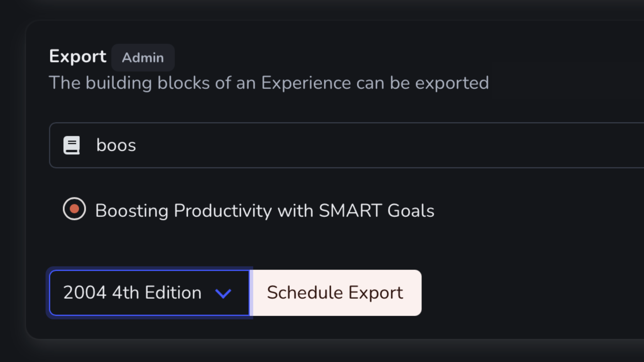Click the Export section heading
Screen dimensions: 644x362
(77, 56)
